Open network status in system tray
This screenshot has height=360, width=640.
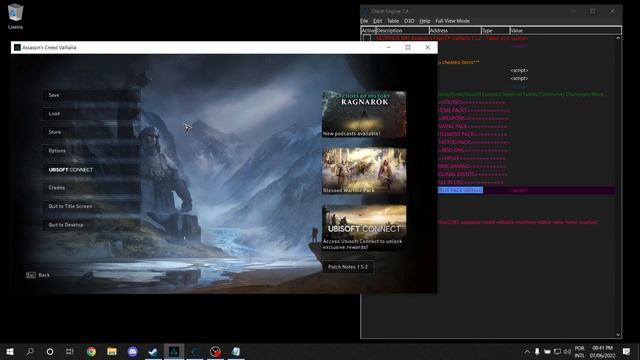pyautogui.click(x=557, y=351)
